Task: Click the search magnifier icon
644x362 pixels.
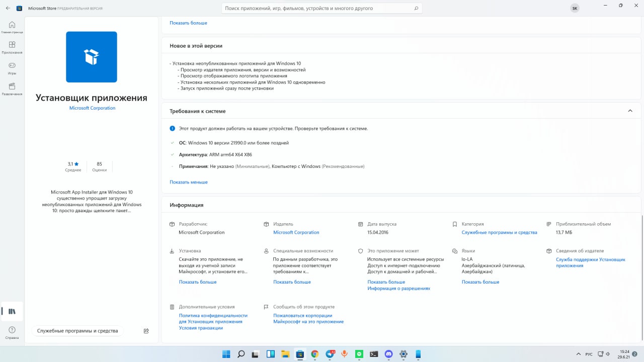Action: [x=416, y=9]
